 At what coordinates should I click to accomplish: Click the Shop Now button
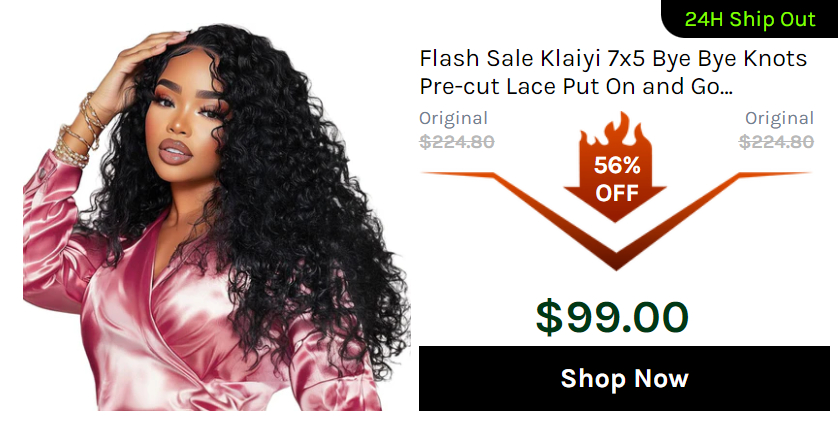624,378
